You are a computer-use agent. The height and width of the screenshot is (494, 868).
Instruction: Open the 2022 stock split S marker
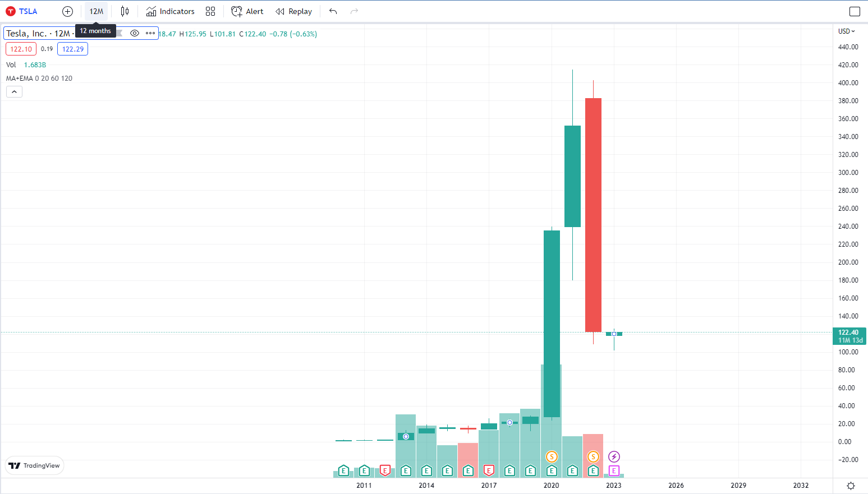[593, 456]
